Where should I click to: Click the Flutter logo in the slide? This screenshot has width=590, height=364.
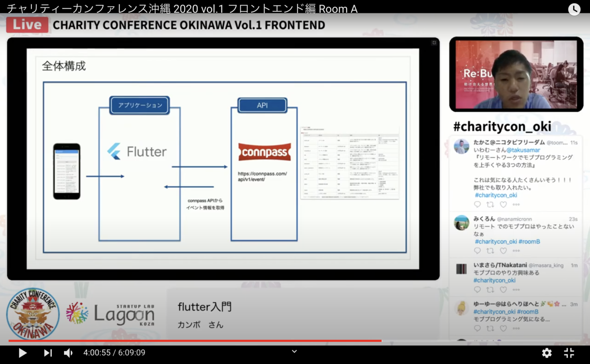[137, 151]
